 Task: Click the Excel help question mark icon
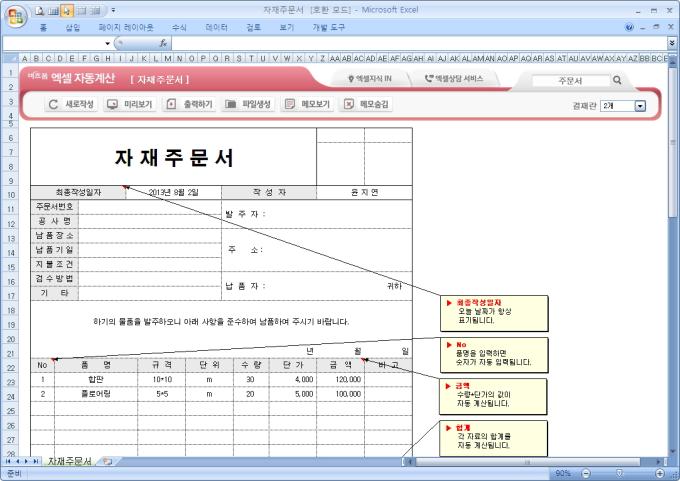pos(629,27)
